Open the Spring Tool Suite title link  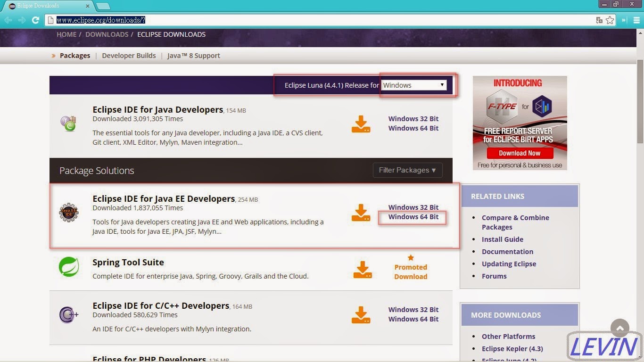point(128,263)
